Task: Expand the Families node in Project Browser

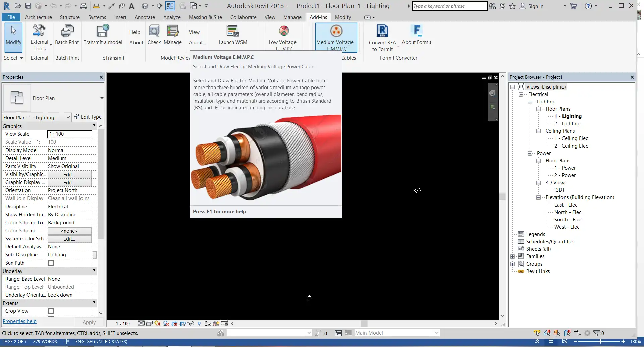Action: [512, 256]
